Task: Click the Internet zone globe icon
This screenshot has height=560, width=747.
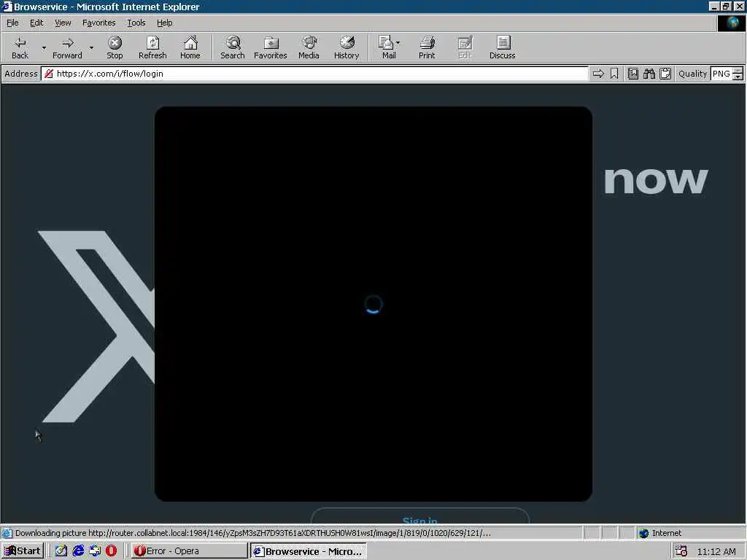Action: 643,533
